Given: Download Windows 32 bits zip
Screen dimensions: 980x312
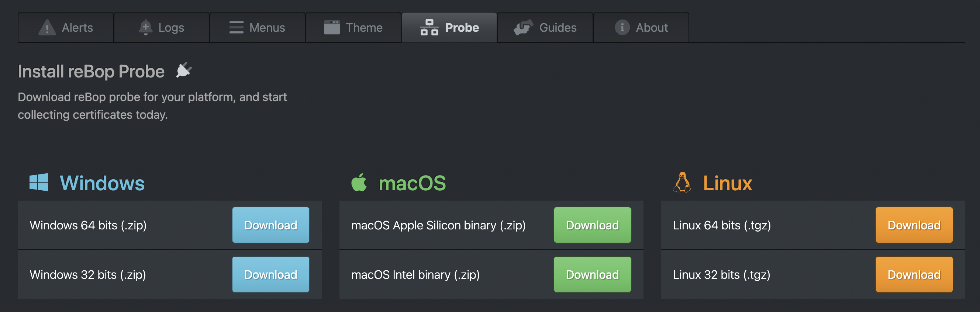Looking at the screenshot, I should 270,274.
